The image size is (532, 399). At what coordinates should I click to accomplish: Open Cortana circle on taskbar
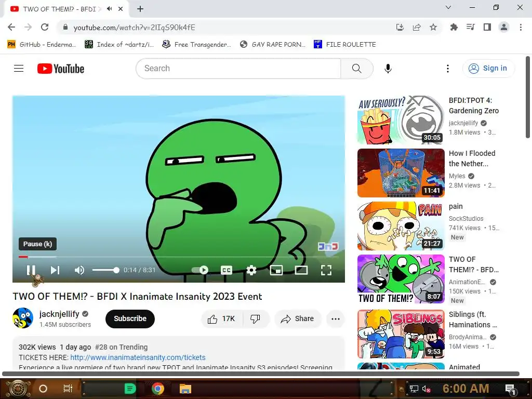(43, 389)
